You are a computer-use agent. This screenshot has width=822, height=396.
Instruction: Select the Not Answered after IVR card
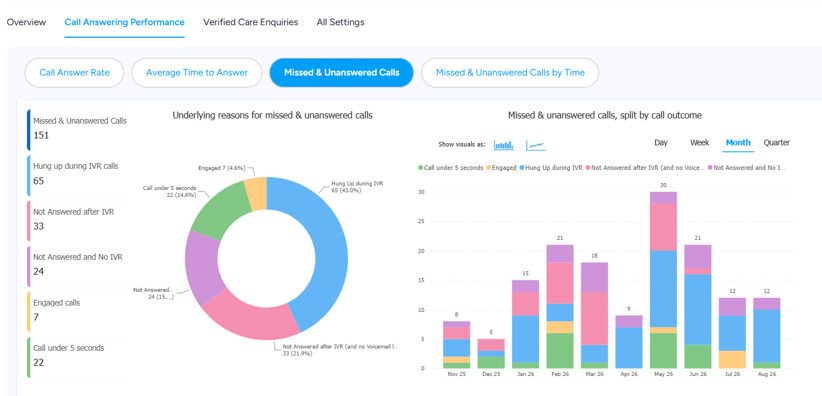pyautogui.click(x=78, y=220)
